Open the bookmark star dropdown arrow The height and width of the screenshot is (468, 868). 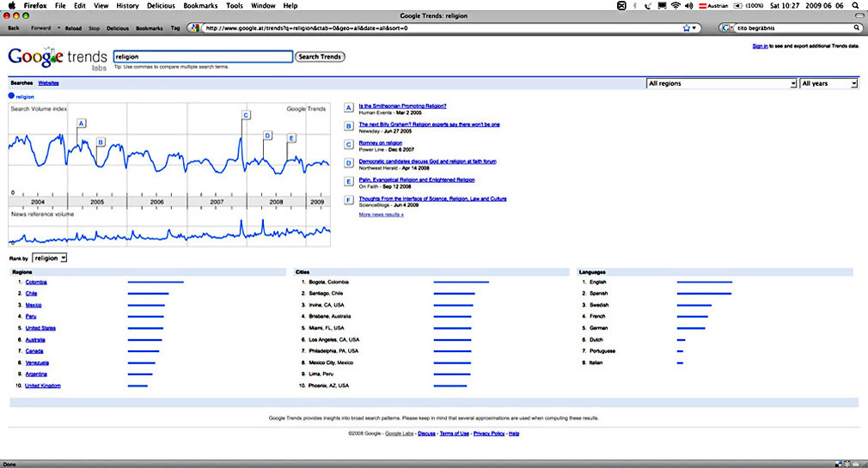click(x=694, y=27)
